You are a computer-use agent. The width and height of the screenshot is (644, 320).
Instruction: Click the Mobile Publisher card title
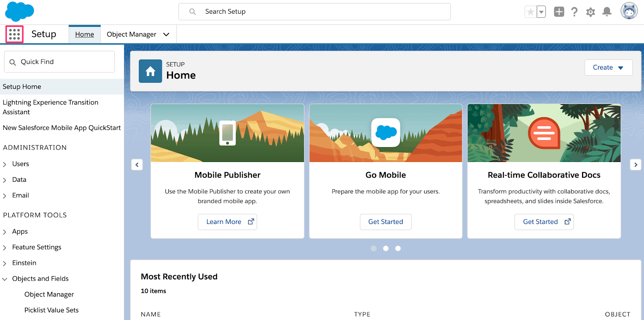coord(227,175)
